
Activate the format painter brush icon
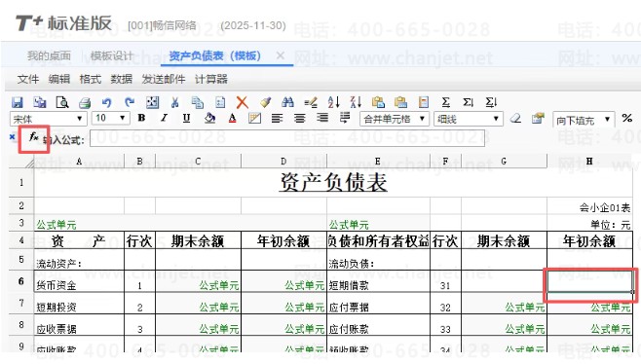(265, 102)
